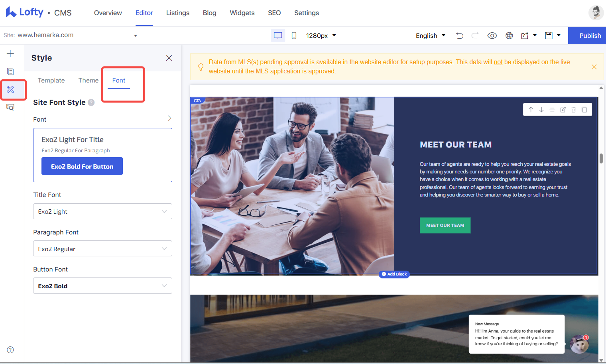This screenshot has height=364, width=606.
Task: Click the Site Font Style help icon
Action: click(x=91, y=102)
